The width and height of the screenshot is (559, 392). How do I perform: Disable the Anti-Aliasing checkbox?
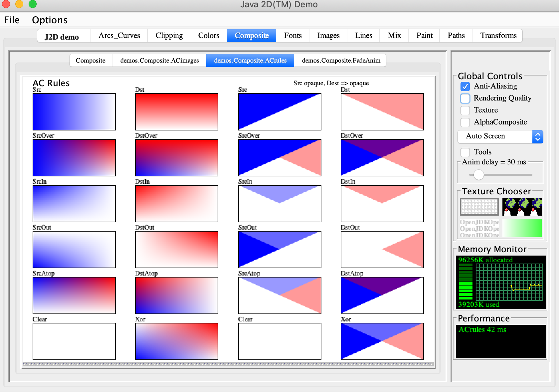(465, 87)
